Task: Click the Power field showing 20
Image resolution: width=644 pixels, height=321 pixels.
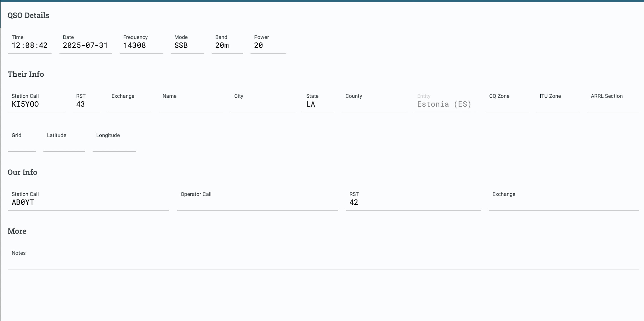Action: click(268, 43)
